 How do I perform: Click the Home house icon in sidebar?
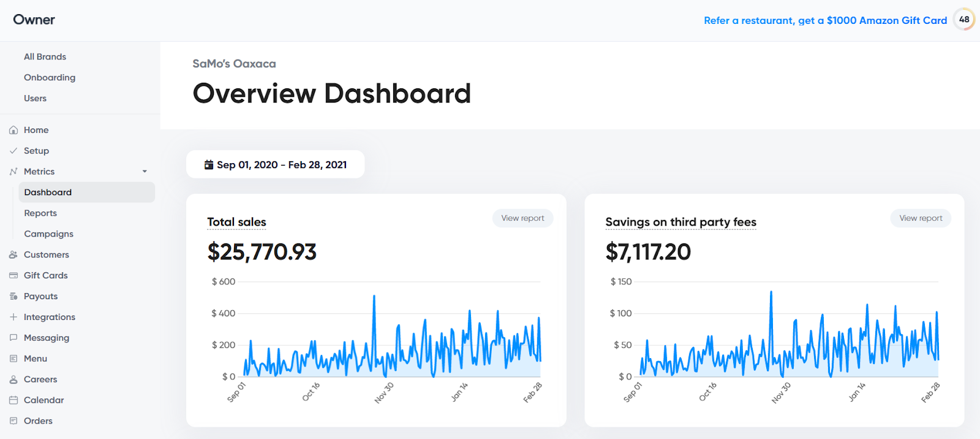(13, 130)
